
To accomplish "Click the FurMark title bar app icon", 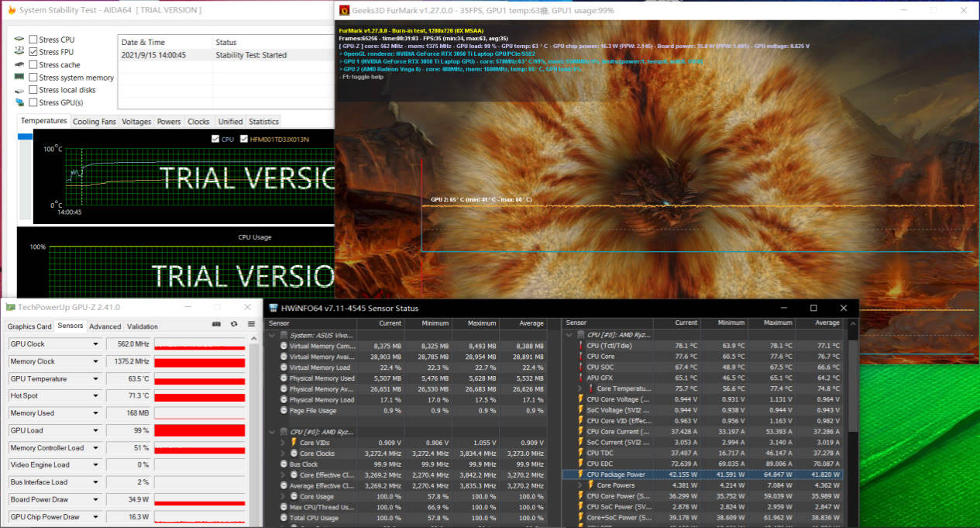I will pos(344,10).
